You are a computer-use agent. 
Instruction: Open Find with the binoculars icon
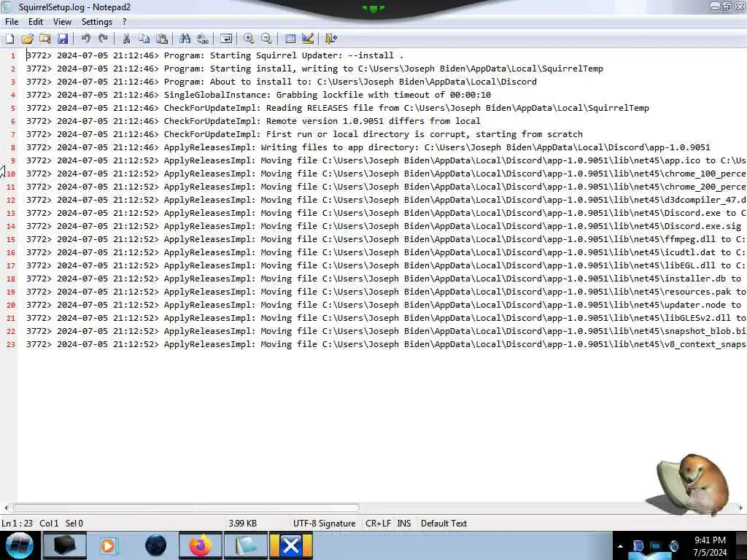coord(185,39)
